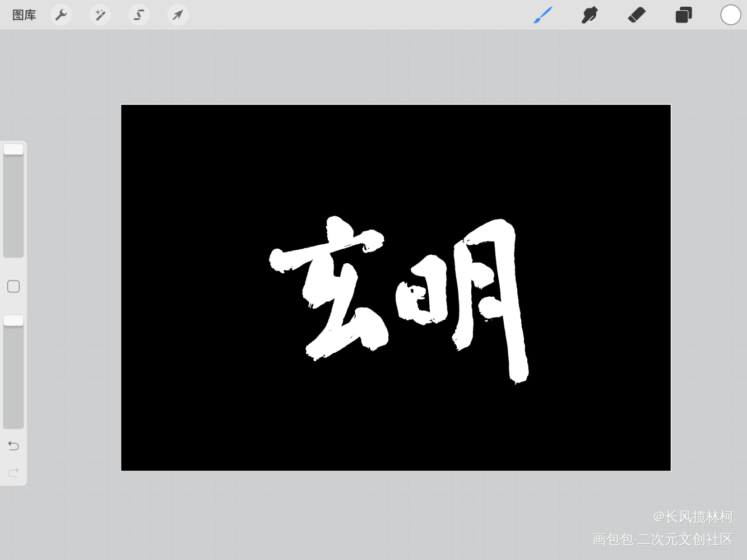Click the brush size slider handle
This screenshot has height=560, width=747.
(x=13, y=150)
